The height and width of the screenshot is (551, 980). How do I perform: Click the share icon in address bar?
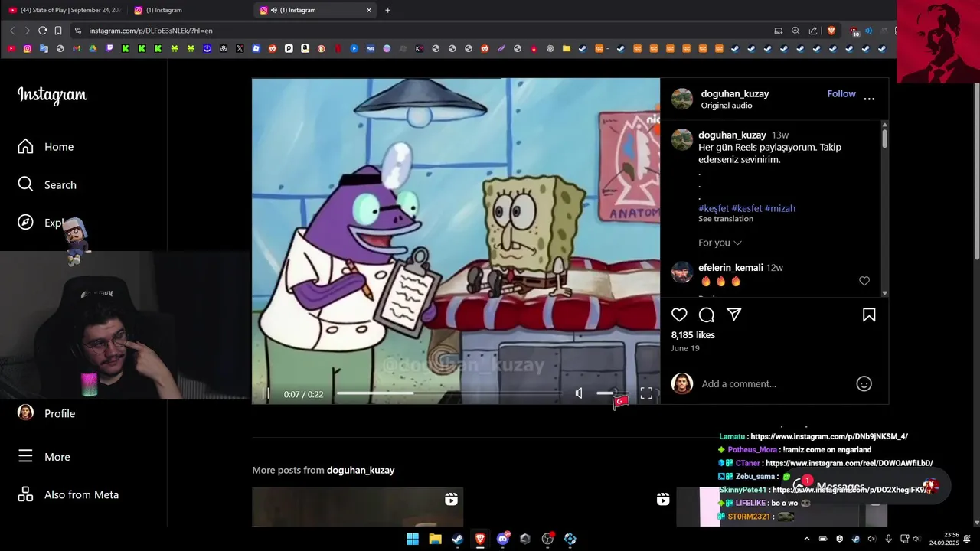(813, 31)
